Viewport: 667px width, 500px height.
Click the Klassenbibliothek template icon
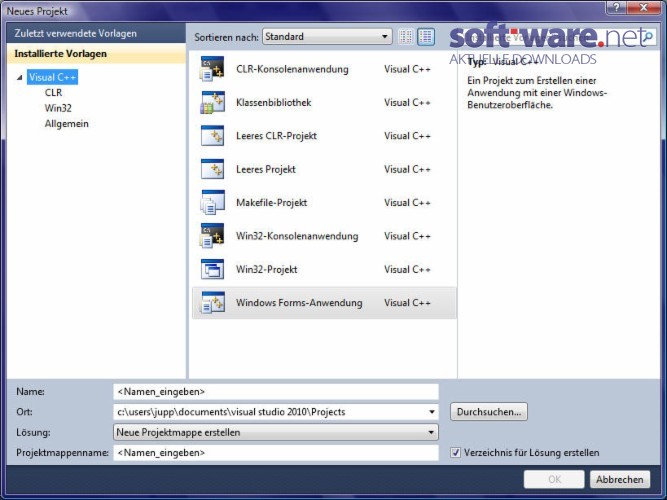coord(212,103)
